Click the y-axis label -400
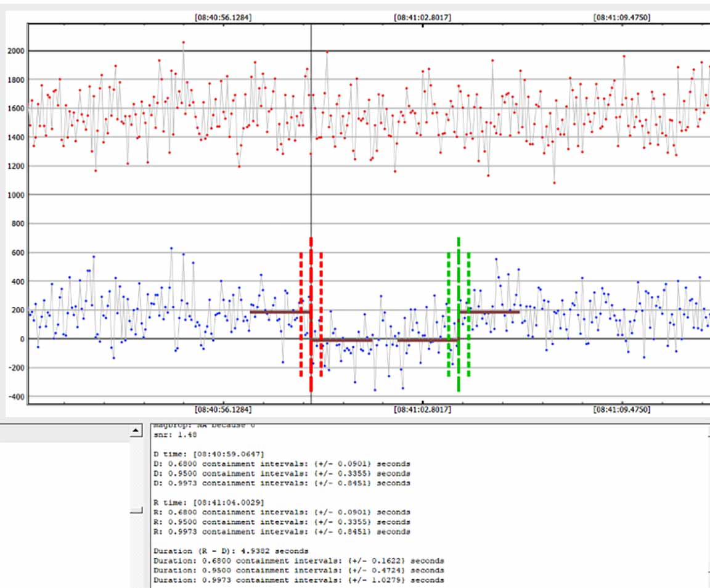710x588 pixels. tap(16, 397)
